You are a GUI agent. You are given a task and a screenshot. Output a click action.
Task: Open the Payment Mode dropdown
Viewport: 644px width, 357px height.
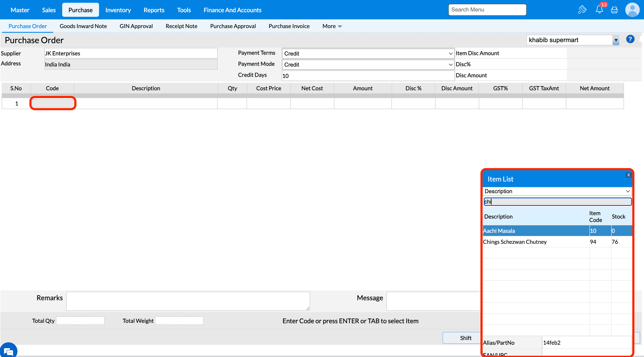point(368,64)
